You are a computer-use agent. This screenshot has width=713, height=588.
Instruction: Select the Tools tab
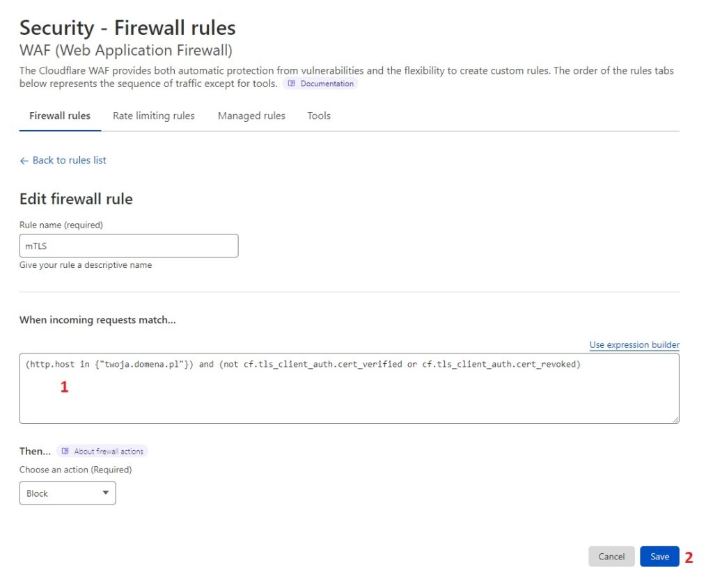point(318,116)
